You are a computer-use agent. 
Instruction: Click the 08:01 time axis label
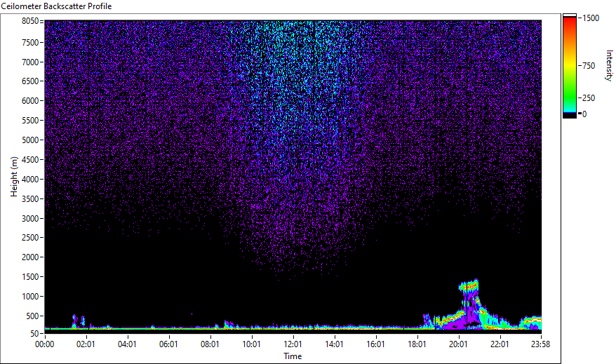point(210,344)
